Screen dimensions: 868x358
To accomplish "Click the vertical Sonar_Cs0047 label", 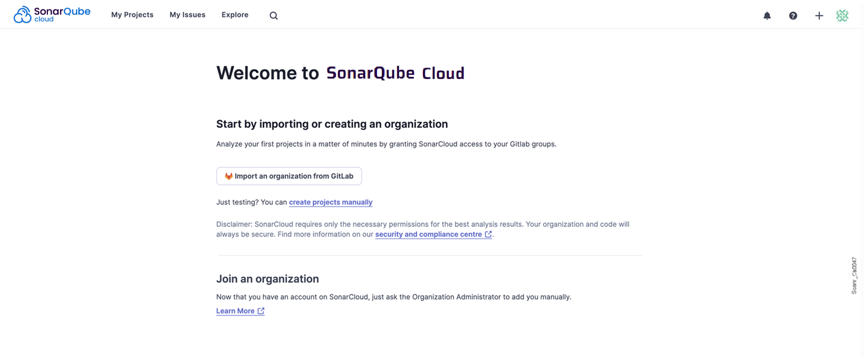I will pyautogui.click(x=854, y=275).
